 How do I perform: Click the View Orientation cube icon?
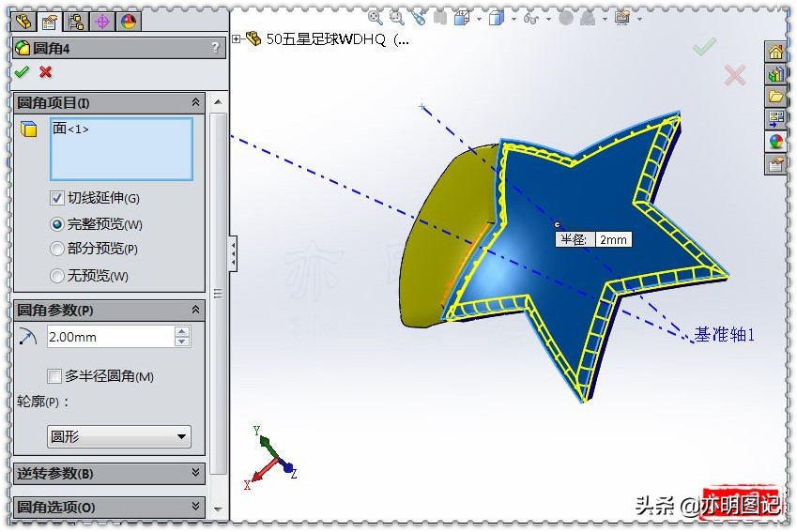coord(462,18)
